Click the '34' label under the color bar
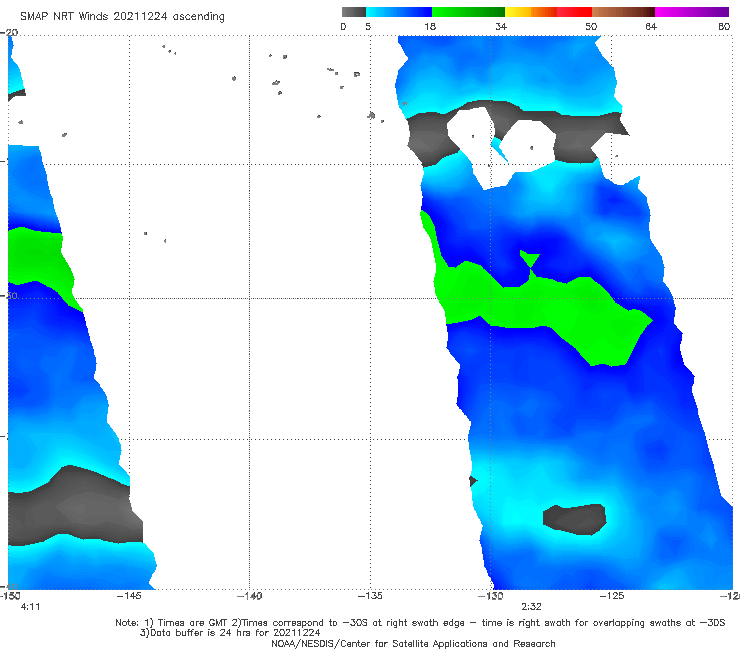Viewport: 740px width, 650px height. 501,26
